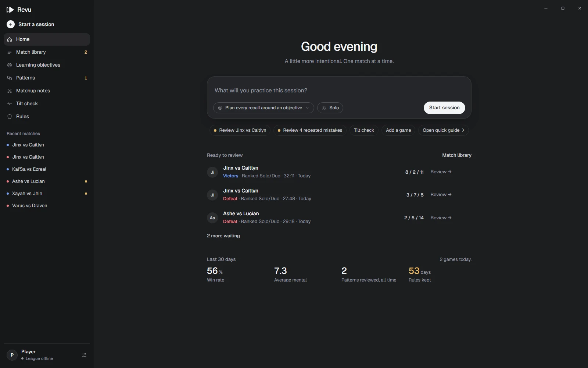Review the 3/7/5 Jinx vs Caitlyn defeat
This screenshot has width=588, height=368.
pyautogui.click(x=441, y=195)
